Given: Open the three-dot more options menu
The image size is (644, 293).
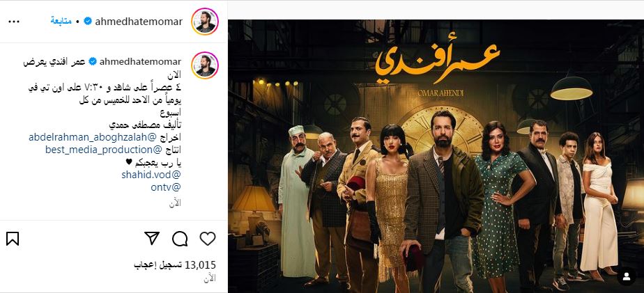Looking at the screenshot, I should (14, 22).
